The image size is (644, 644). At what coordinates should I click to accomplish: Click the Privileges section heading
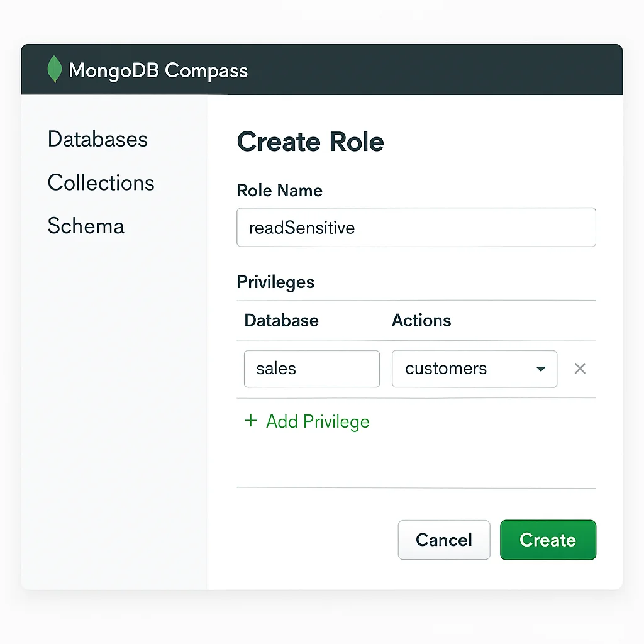tap(275, 282)
